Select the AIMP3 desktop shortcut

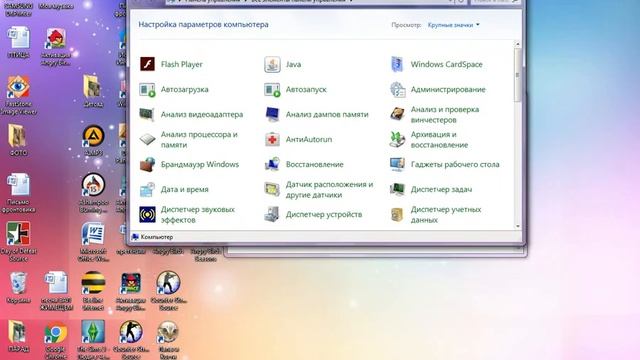click(x=93, y=140)
